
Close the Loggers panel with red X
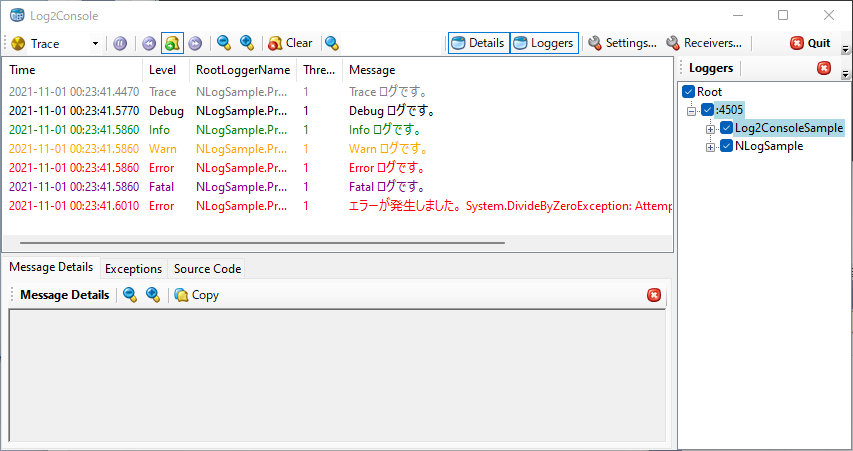(x=824, y=68)
